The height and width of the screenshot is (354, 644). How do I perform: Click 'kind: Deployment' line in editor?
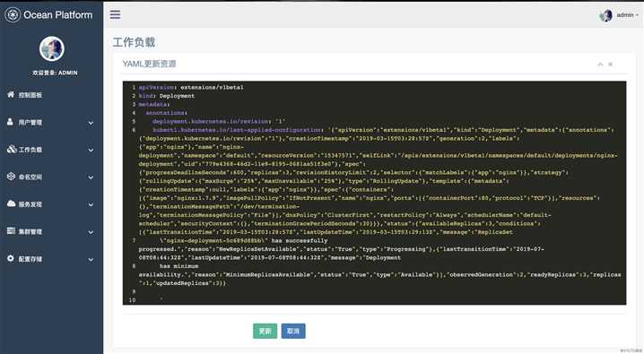point(166,96)
